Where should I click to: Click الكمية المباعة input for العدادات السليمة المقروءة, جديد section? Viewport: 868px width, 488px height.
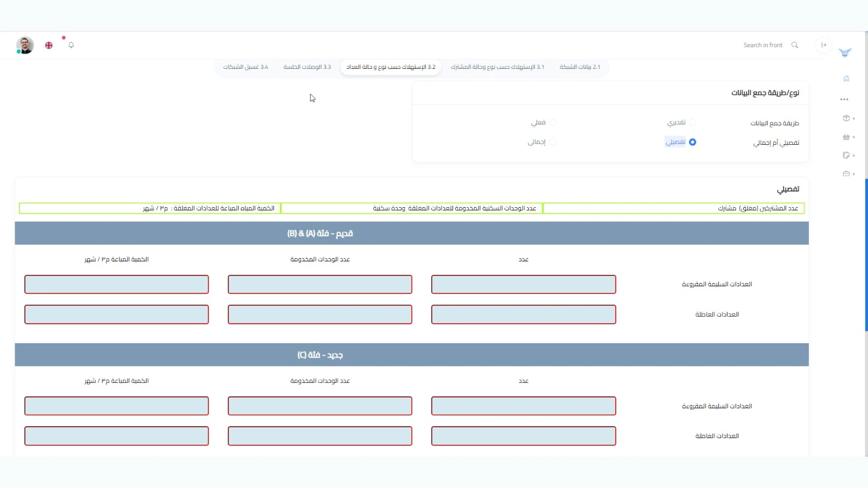(x=117, y=406)
